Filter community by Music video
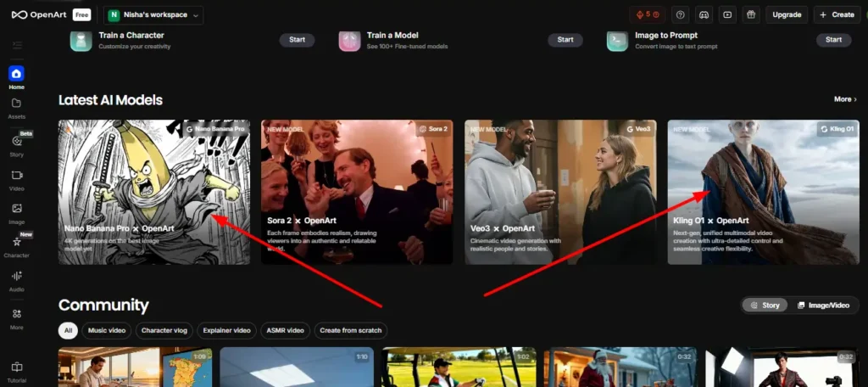This screenshot has height=387, width=868. tap(108, 330)
